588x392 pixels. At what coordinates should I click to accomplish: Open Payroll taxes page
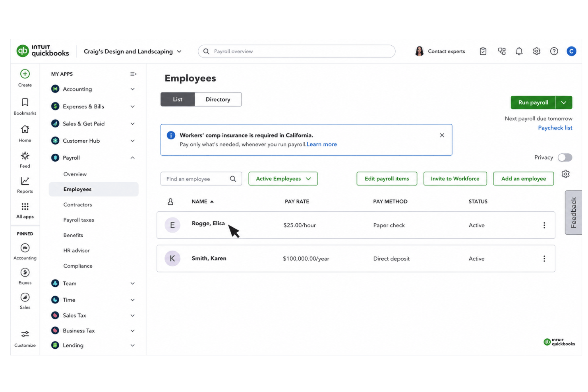coord(79,220)
